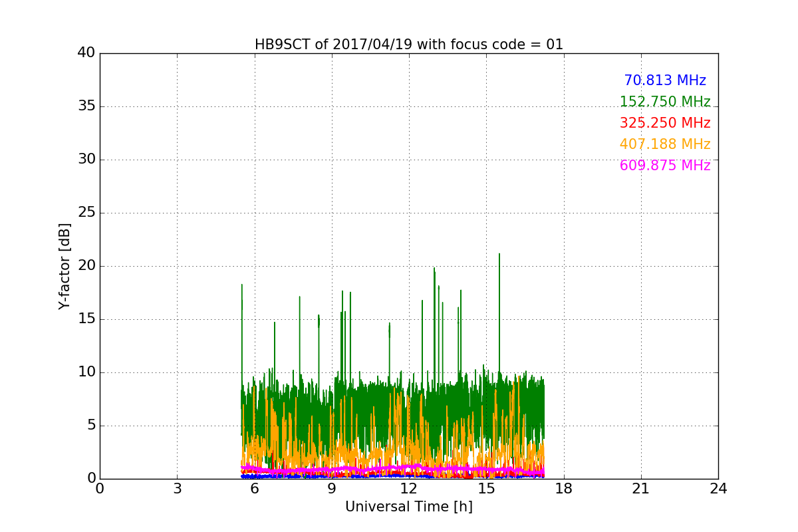Click the 35 tick on the Y axis
Screen dimensions: 798x532
(86, 106)
